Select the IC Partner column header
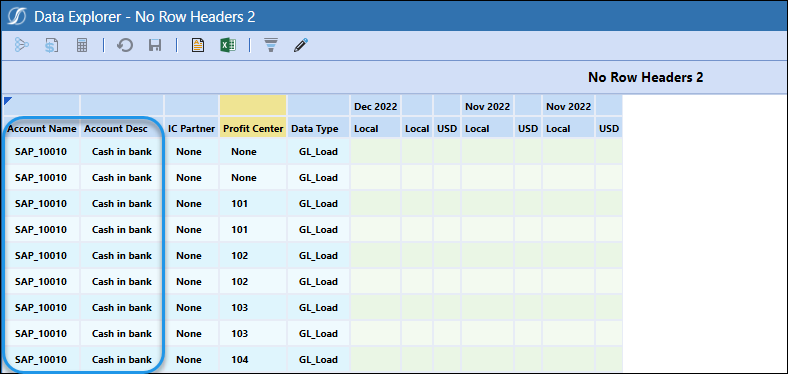 (191, 129)
